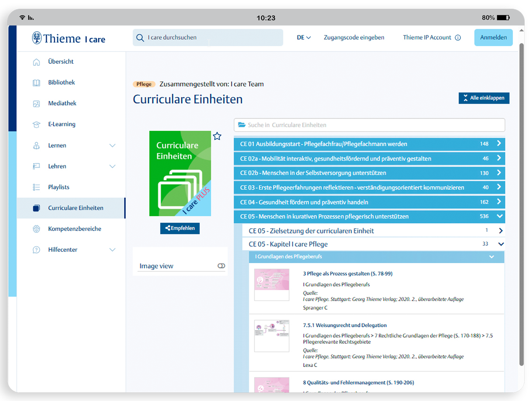Open 3 Pflege als Prozess gestalten entry
532x401 pixels.
point(348,273)
